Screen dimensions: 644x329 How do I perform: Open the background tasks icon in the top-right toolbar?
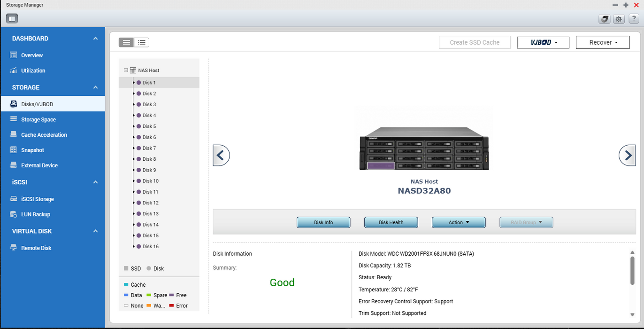[605, 19]
